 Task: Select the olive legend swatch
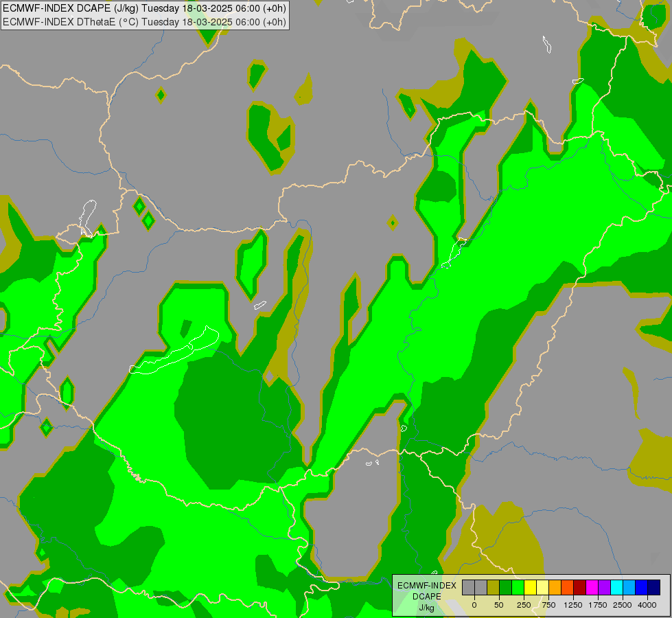coord(494,588)
